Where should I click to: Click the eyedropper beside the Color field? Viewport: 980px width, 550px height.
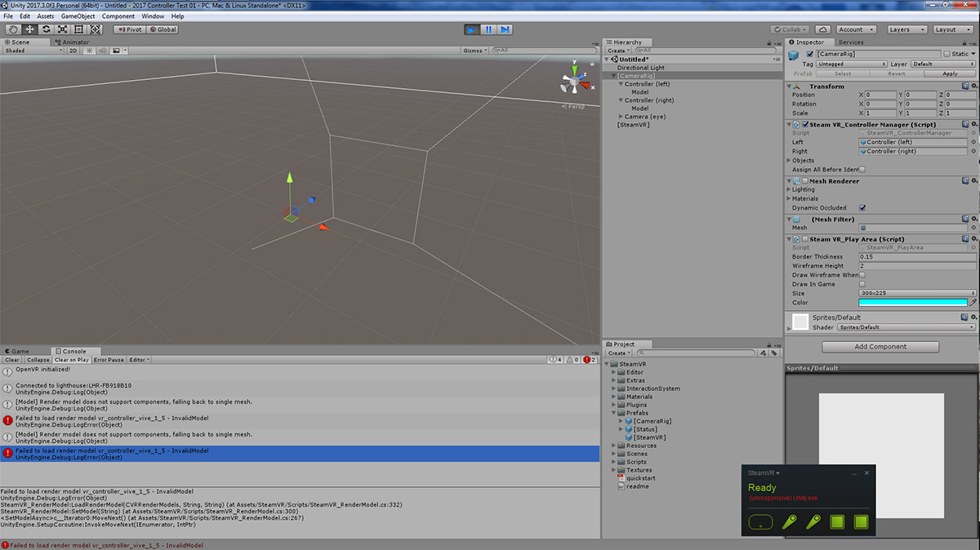pyautogui.click(x=973, y=302)
